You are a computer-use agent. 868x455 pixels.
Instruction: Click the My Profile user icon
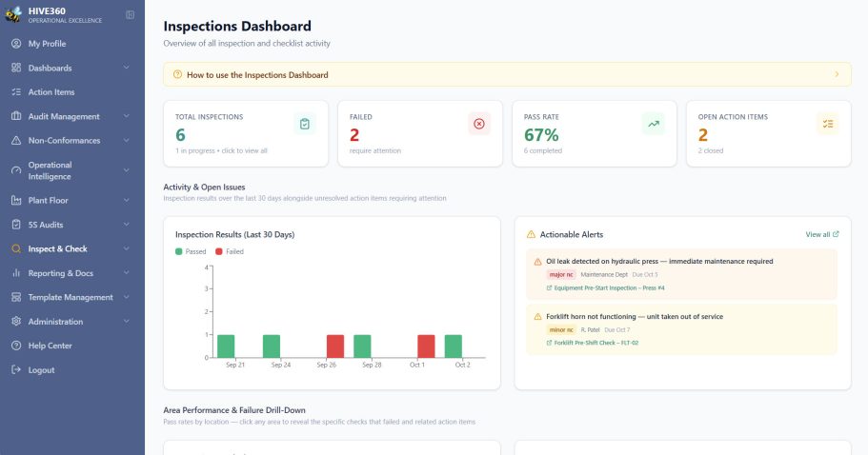pos(16,44)
